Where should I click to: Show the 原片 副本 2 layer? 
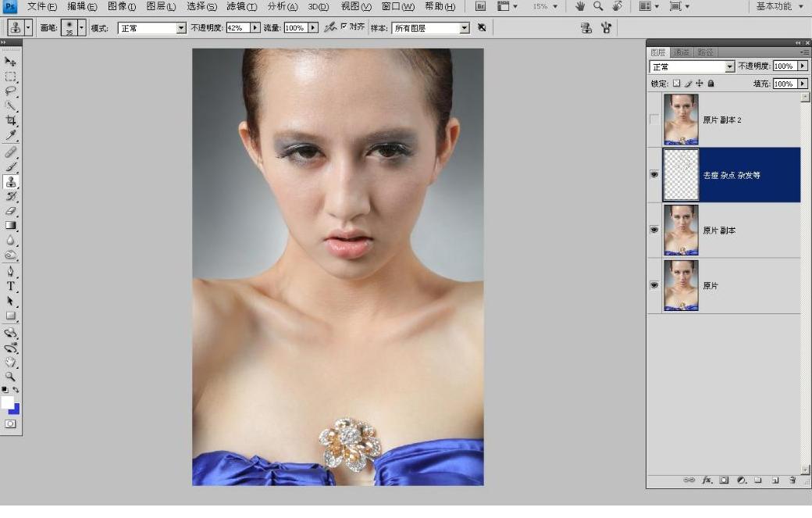pyautogui.click(x=654, y=120)
